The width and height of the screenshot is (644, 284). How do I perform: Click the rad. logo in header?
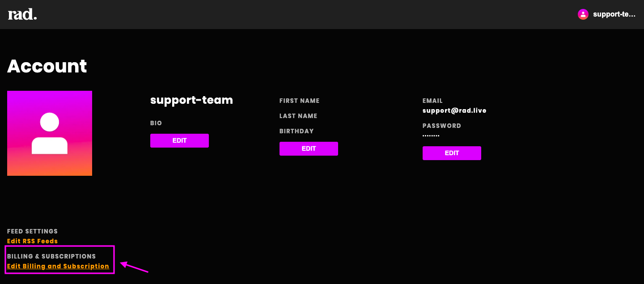pyautogui.click(x=22, y=14)
